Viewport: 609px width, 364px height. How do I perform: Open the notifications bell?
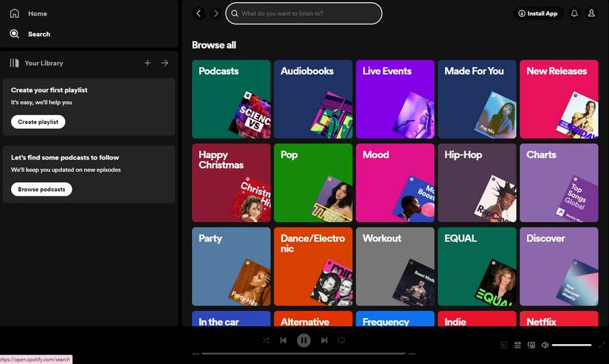point(574,13)
